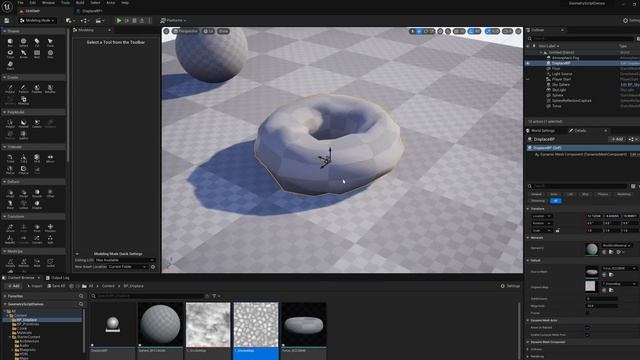The image size is (640, 360).
Task: Select the Torus shape tool
Action: click(x=10, y=54)
